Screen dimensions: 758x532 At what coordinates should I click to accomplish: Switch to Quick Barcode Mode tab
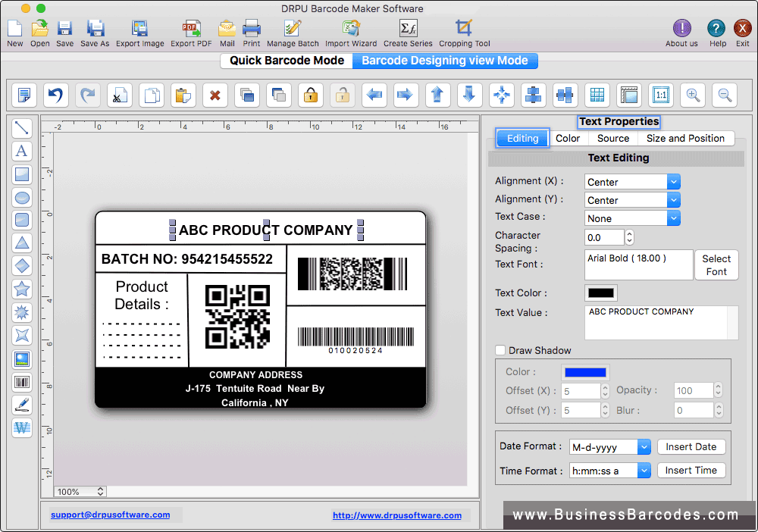coord(287,61)
